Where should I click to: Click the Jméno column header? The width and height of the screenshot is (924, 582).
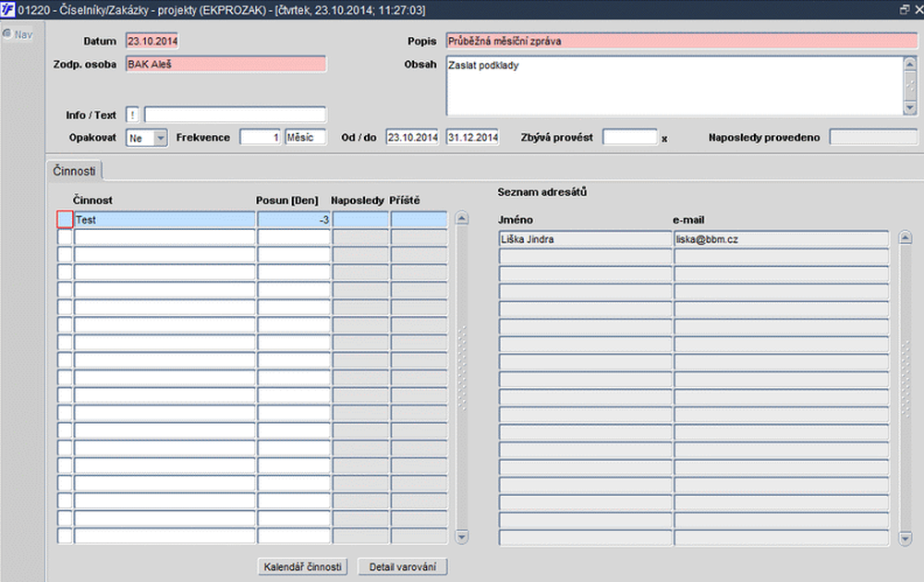[516, 220]
